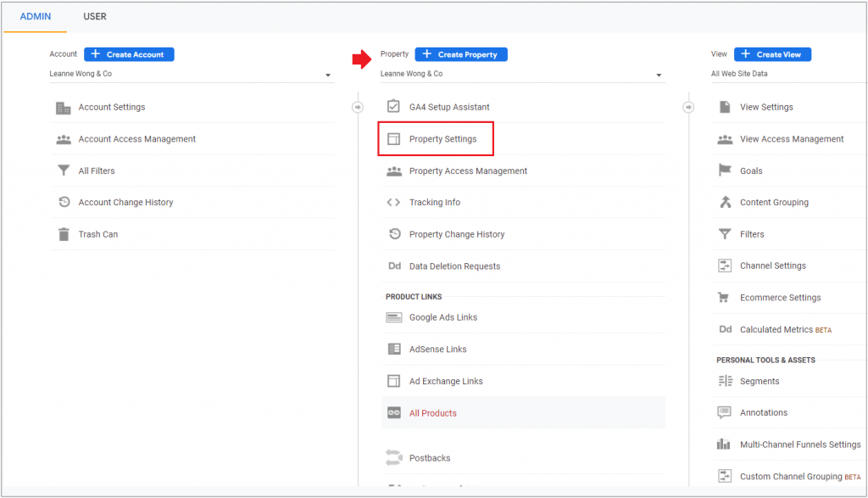Click the AdSense Links icon

(393, 349)
